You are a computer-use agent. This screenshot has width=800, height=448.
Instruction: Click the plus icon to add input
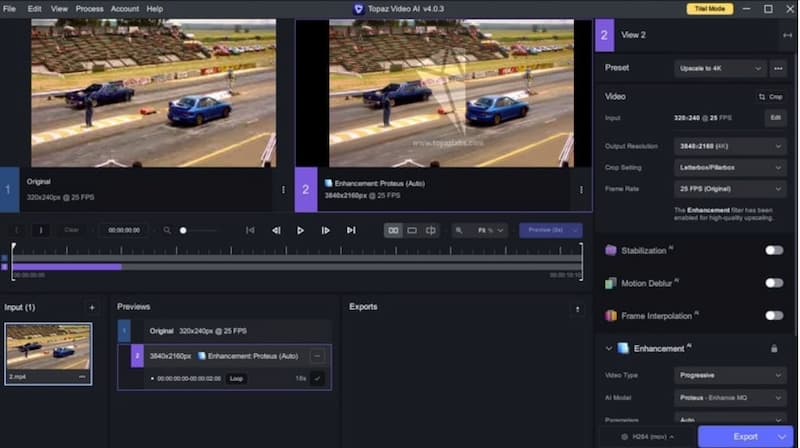[92, 307]
